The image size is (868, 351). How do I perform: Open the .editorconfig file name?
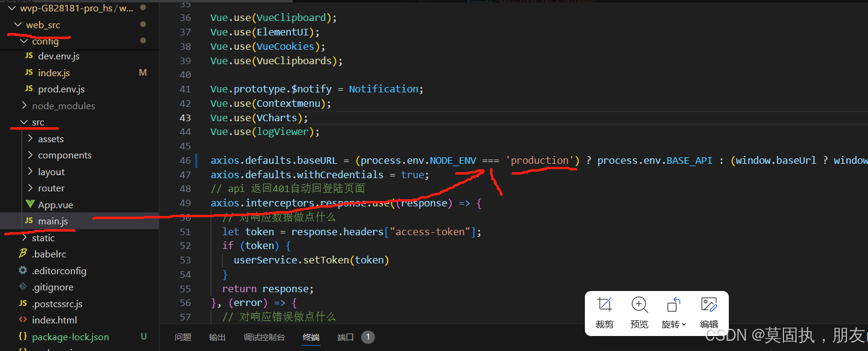(x=59, y=271)
